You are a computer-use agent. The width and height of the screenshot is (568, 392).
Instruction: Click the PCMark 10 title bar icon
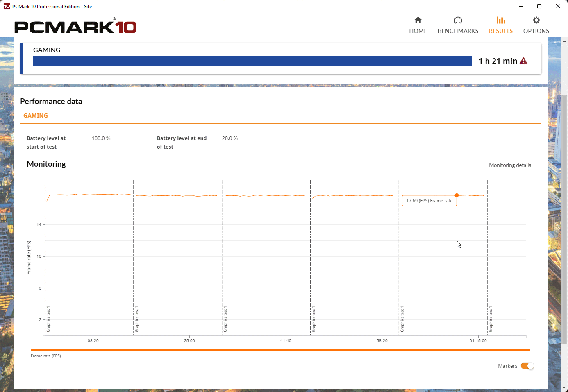7,6
